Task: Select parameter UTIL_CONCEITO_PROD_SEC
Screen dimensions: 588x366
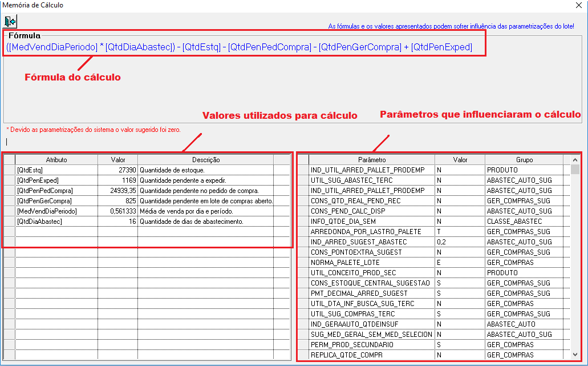Action: click(372, 273)
